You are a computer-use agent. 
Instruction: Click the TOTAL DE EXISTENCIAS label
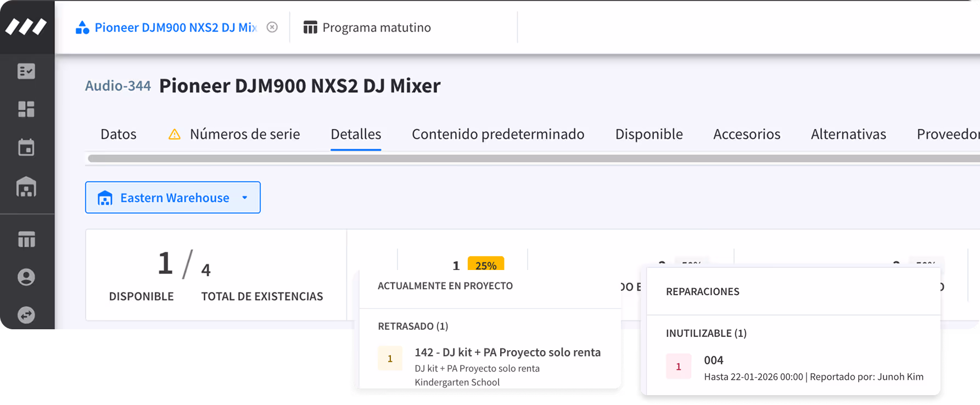262,296
